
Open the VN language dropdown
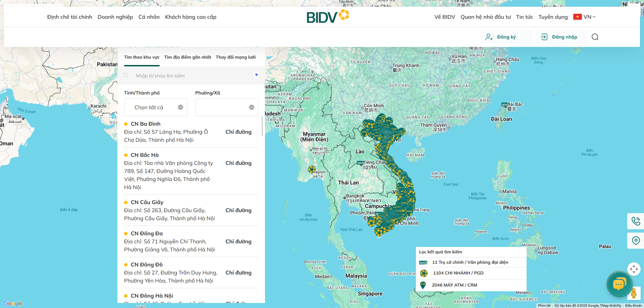(585, 17)
